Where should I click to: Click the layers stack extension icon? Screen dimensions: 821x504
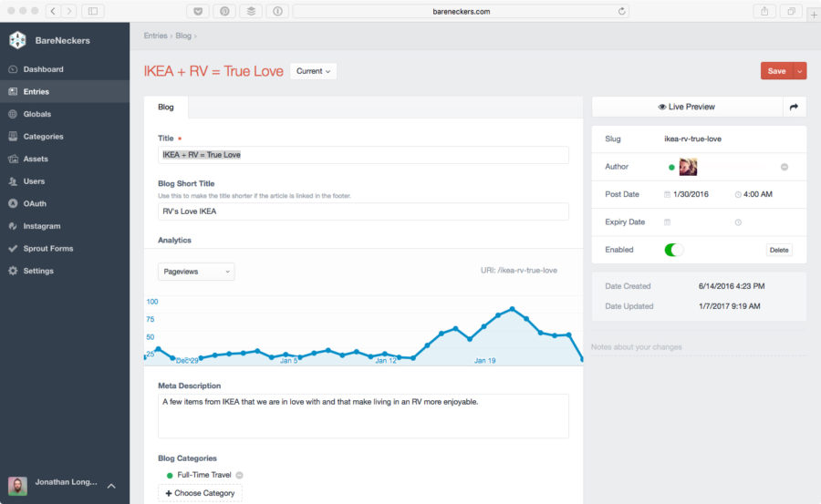(252, 11)
